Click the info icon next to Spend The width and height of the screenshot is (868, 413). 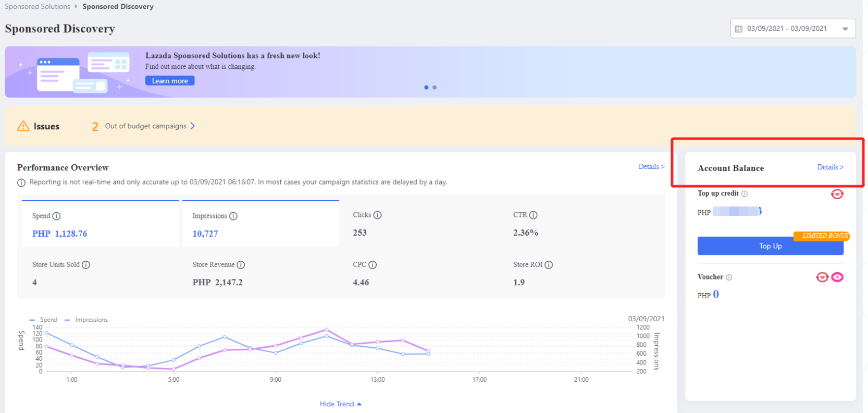tap(57, 216)
